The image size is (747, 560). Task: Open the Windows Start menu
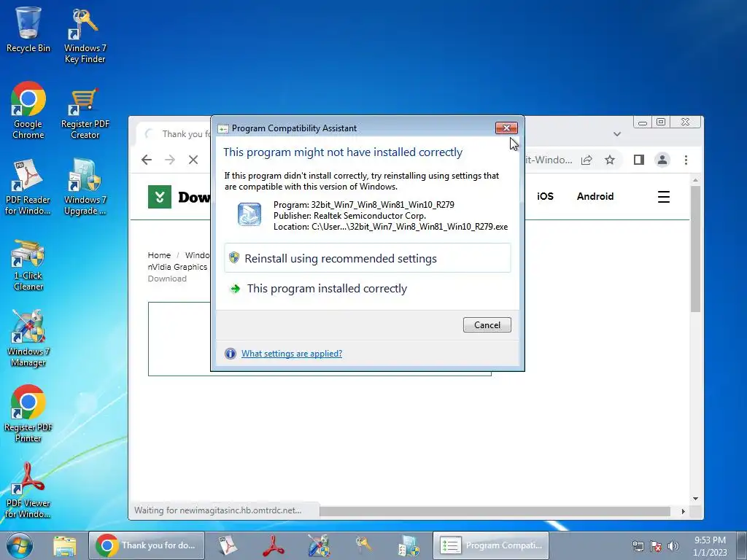(x=20, y=545)
